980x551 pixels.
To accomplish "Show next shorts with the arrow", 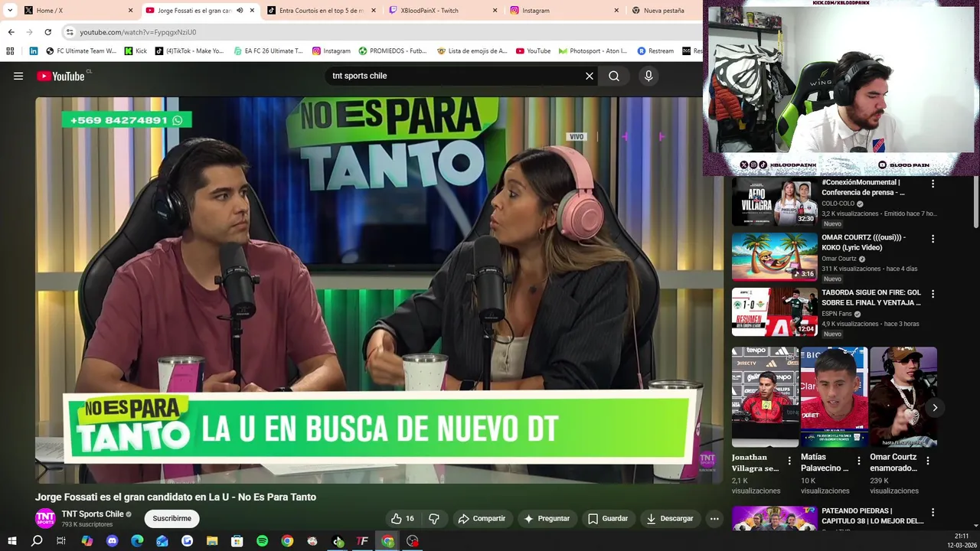I will pyautogui.click(x=935, y=408).
